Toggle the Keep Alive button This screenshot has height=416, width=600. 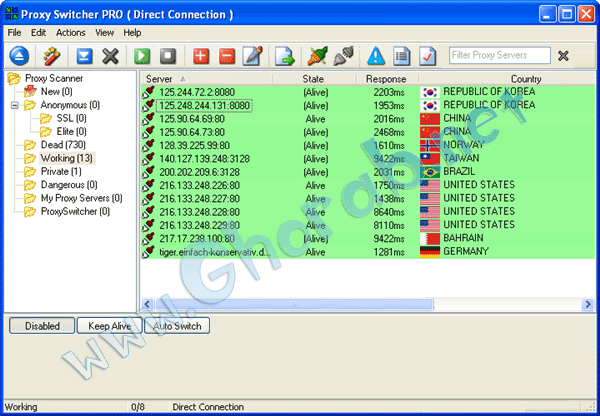tap(109, 326)
